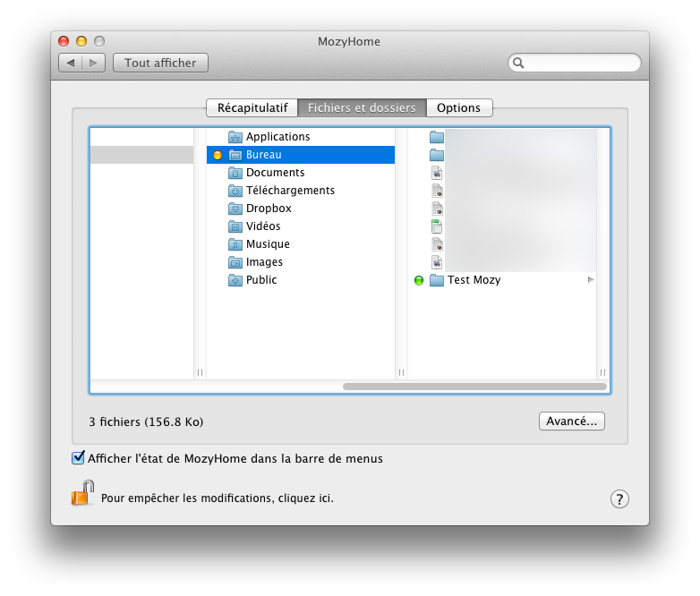Click the Applications folder icon
Screen dimensions: 700x596
(x=235, y=137)
